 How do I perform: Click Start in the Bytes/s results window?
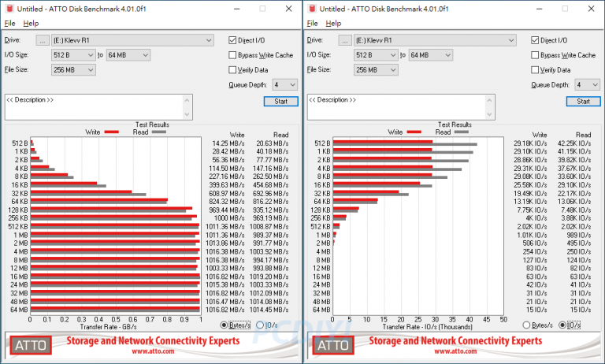281,101
